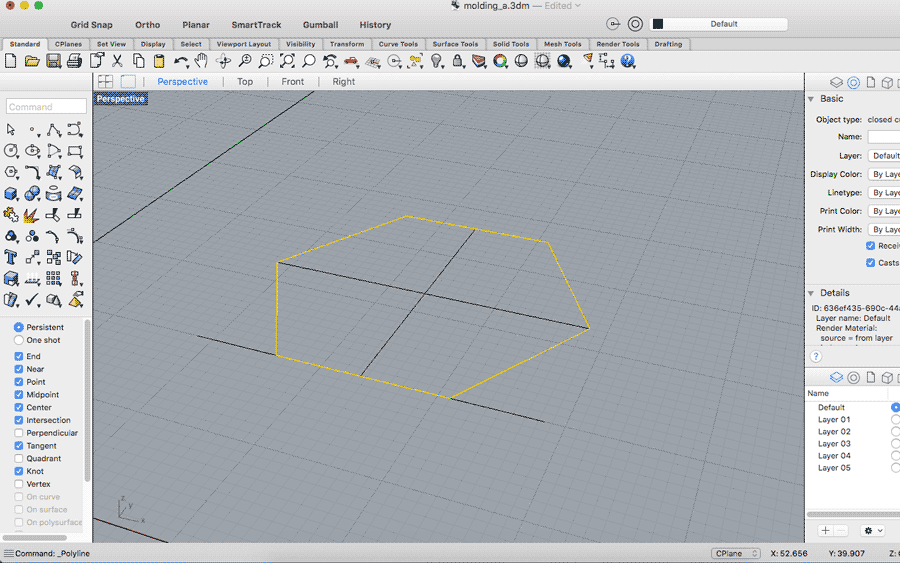The width and height of the screenshot is (900, 563).
Task: Select the Circle tool icon
Action: point(11,151)
